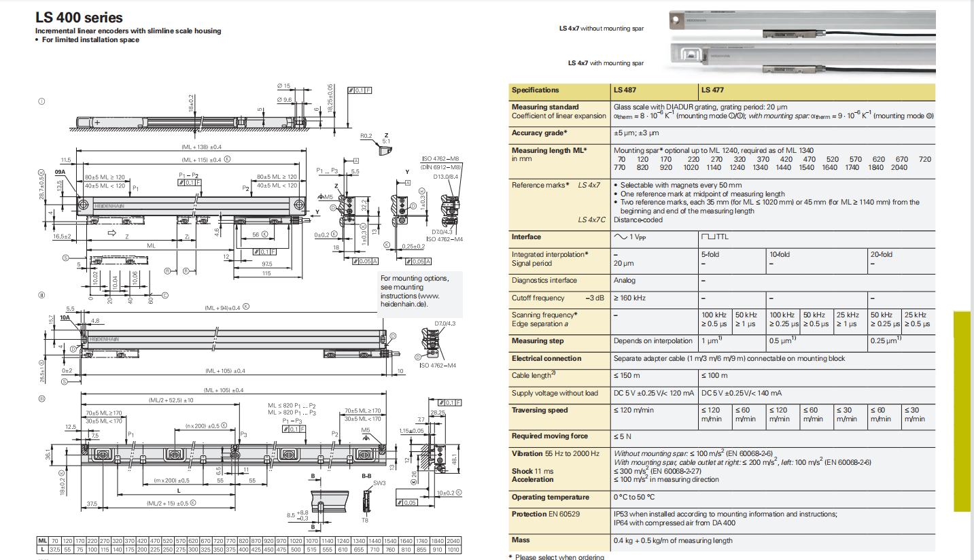
Task: Click the "≥ 160 kHz" cutoff frequency value
Action: tap(630, 298)
